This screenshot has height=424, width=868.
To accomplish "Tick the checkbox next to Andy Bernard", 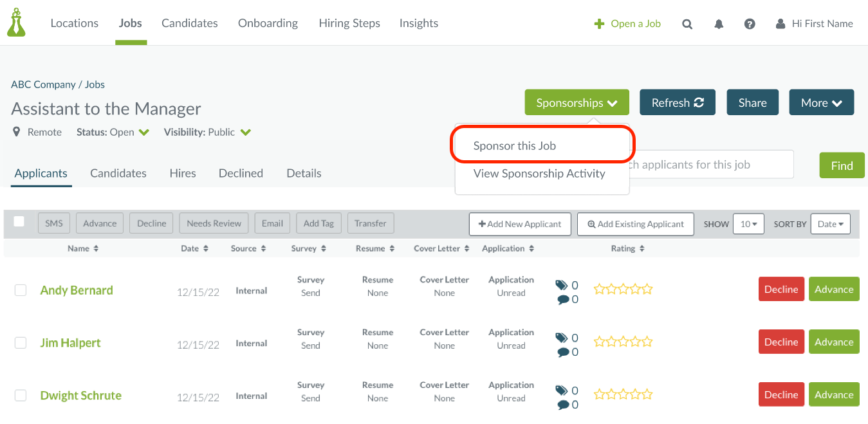I will tap(21, 290).
